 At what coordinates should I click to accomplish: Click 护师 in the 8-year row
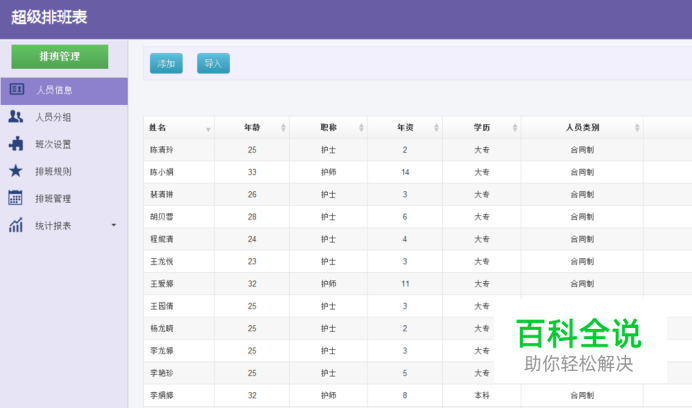pyautogui.click(x=328, y=396)
